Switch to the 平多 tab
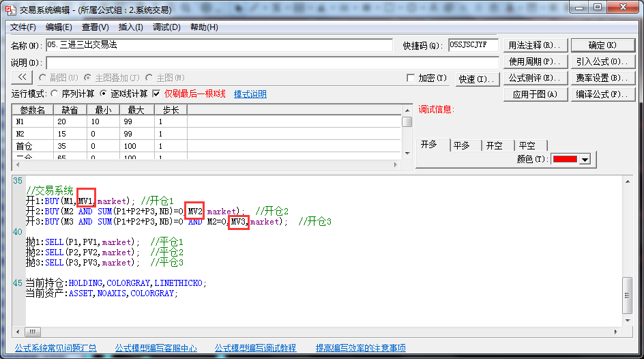The image size is (644, 359). point(463,145)
